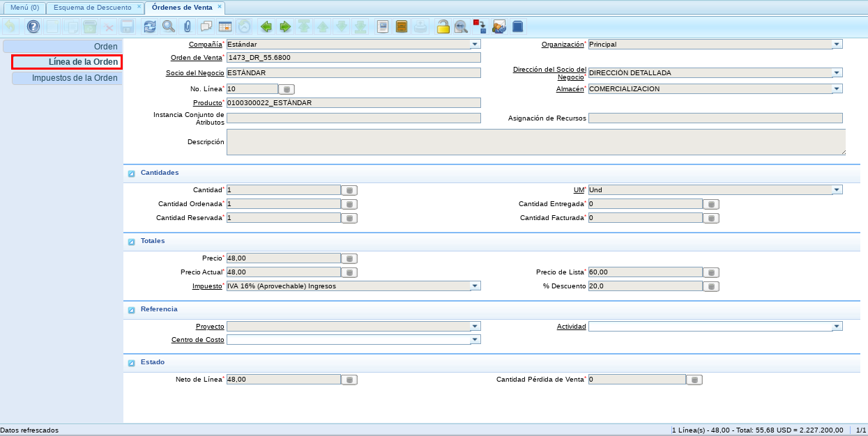The height and width of the screenshot is (436, 868).
Task: Click the yellow padlock icon
Action: (x=443, y=27)
